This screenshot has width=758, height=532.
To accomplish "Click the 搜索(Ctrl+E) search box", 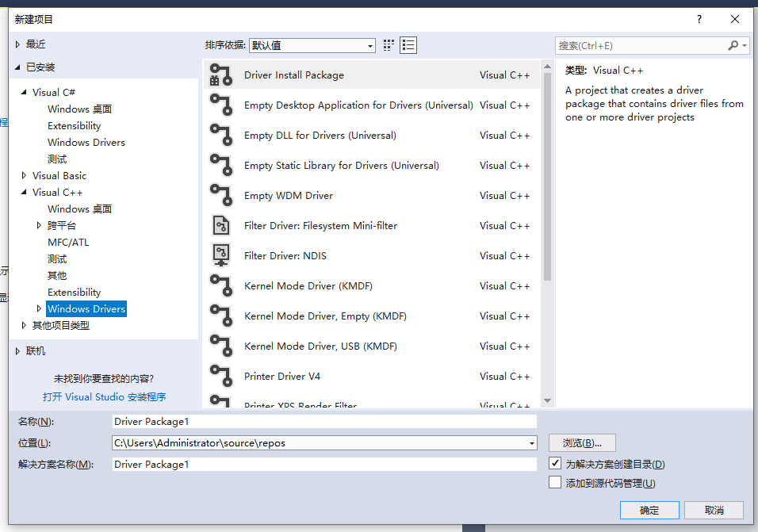I will [641, 45].
